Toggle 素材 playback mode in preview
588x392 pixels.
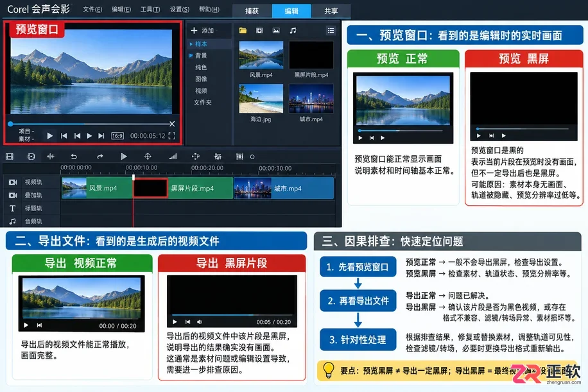[26, 139]
